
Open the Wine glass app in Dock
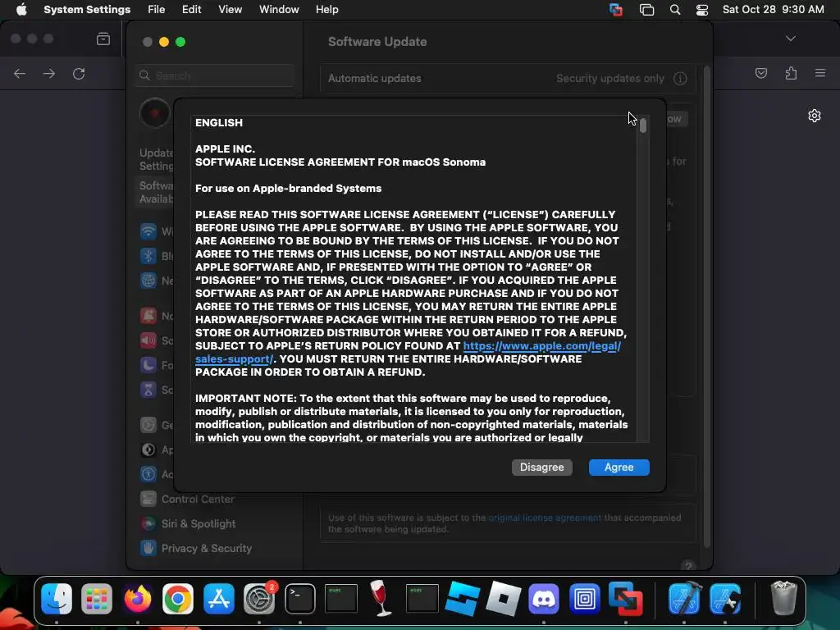pos(381,598)
